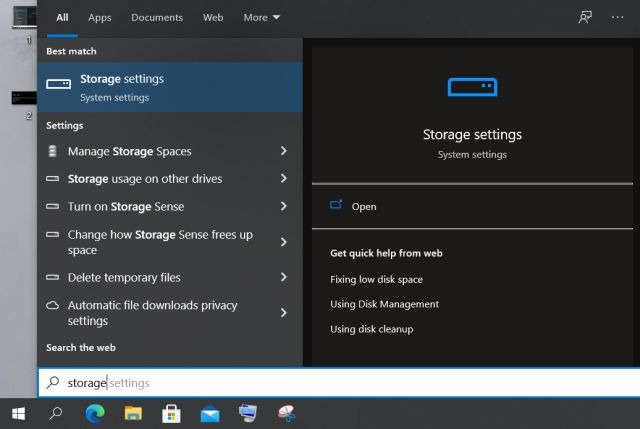
Task: Select Manage Storage Spaces result
Action: click(x=170, y=151)
